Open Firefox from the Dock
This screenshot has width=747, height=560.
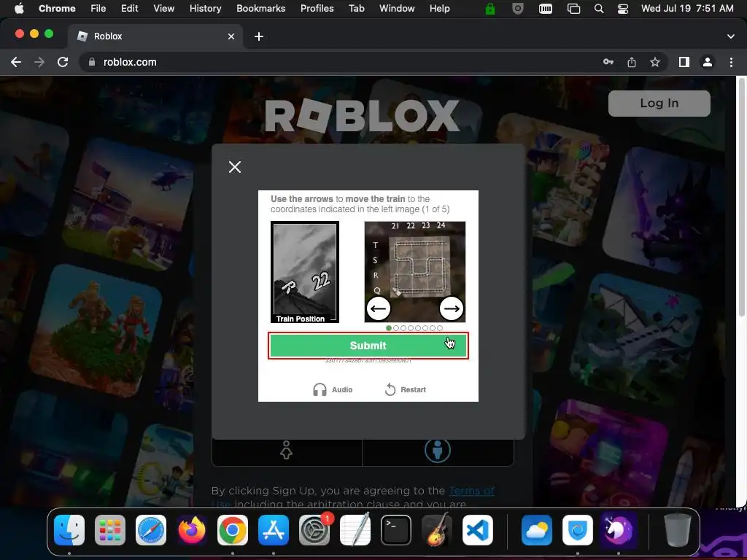(192, 530)
